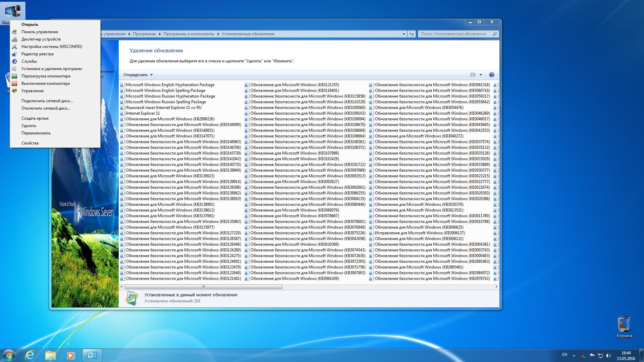Expand the view options dropdown arrow
This screenshot has width=644, height=362.
pyautogui.click(x=481, y=75)
